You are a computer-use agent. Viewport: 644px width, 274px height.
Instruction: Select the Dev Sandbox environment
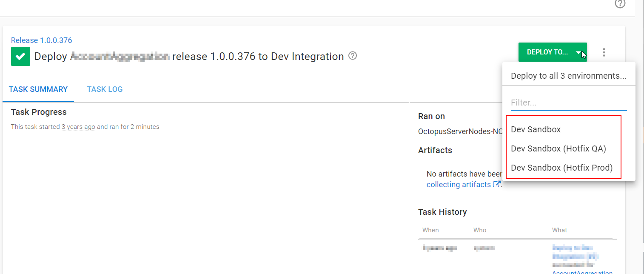[x=536, y=129]
